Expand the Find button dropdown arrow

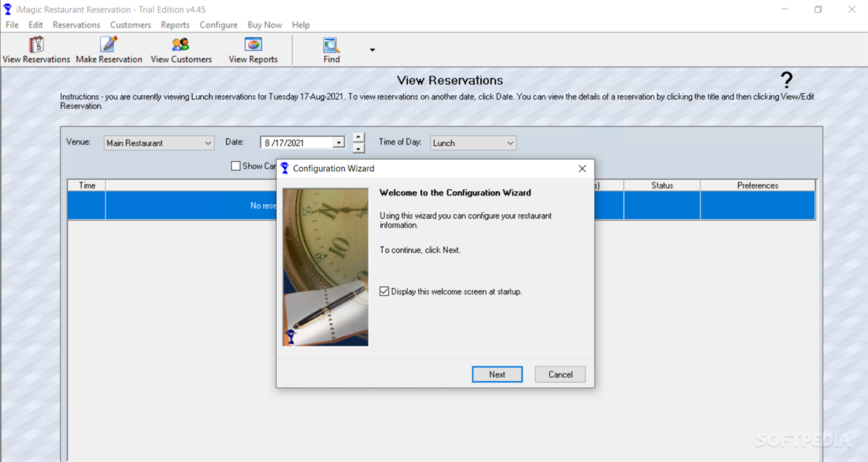point(372,50)
